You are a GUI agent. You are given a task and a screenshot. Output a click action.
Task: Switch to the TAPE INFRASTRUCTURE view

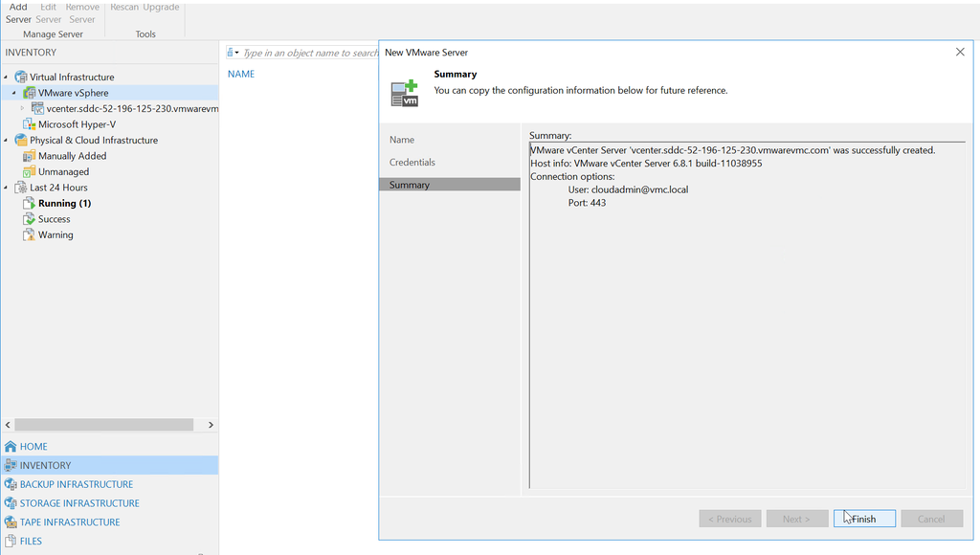[x=69, y=522]
